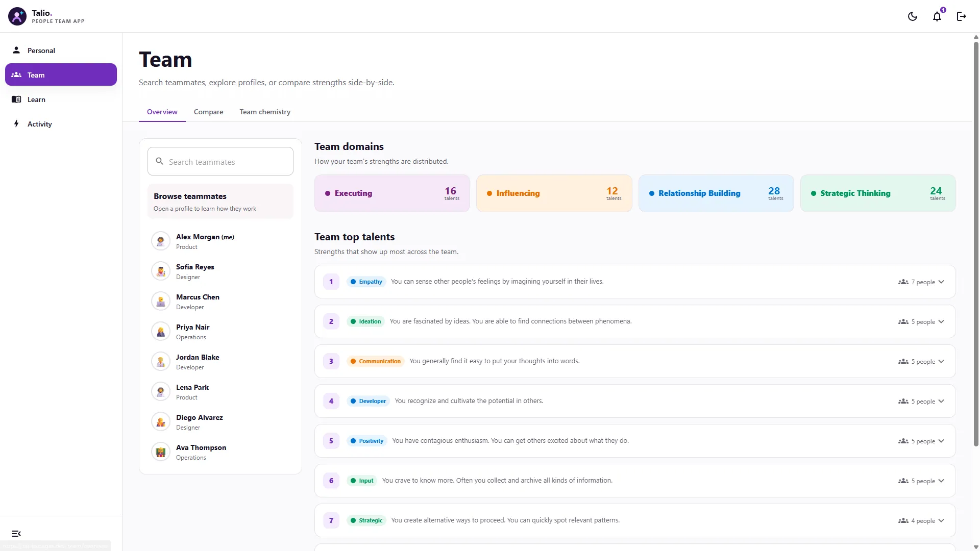
Task: Click the Browse teammates heading
Action: (x=190, y=196)
